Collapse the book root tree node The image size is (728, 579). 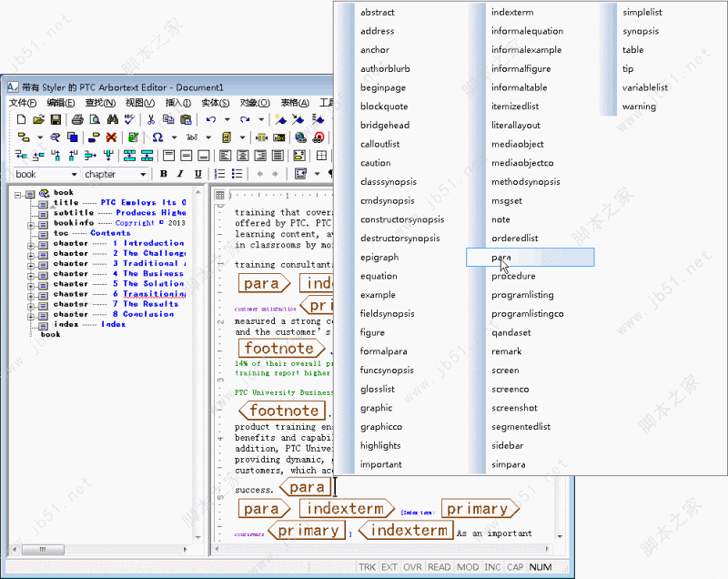point(18,195)
